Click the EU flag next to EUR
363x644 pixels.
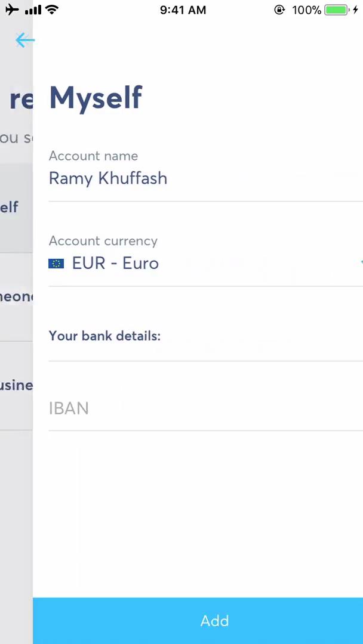[56, 263]
